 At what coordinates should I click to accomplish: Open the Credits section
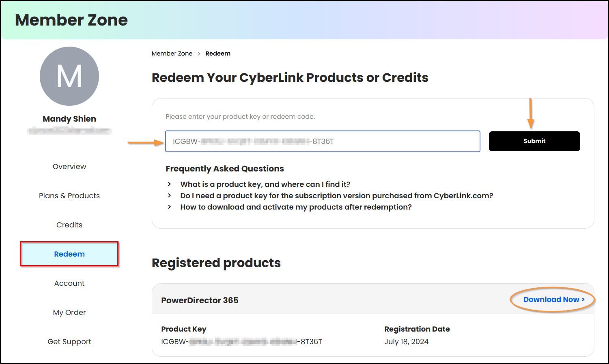pyautogui.click(x=69, y=225)
